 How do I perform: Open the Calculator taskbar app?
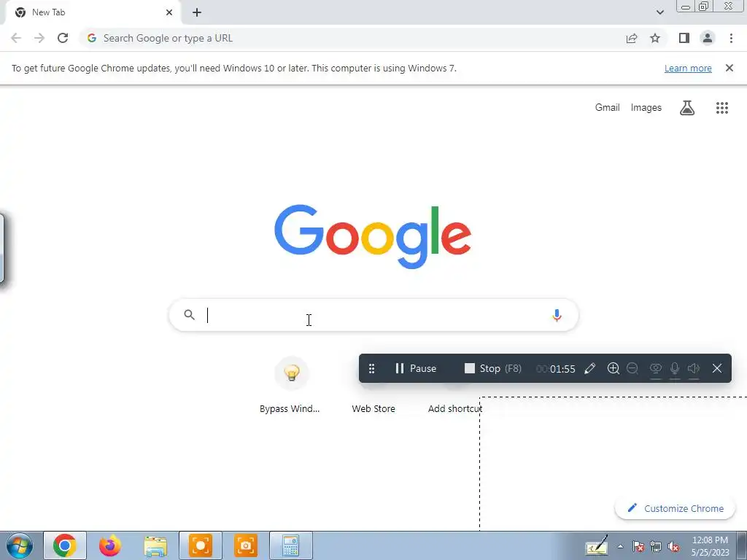pos(290,545)
